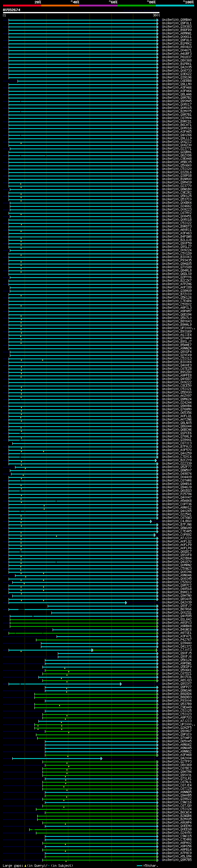Click the purple ~60% identity legend segment

[x=99, y=6]
